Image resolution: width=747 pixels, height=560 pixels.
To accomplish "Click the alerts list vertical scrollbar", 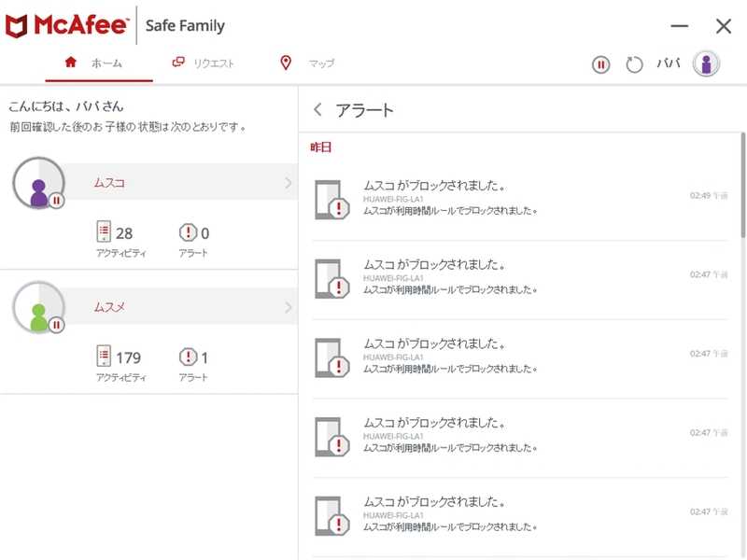I will [x=742, y=187].
